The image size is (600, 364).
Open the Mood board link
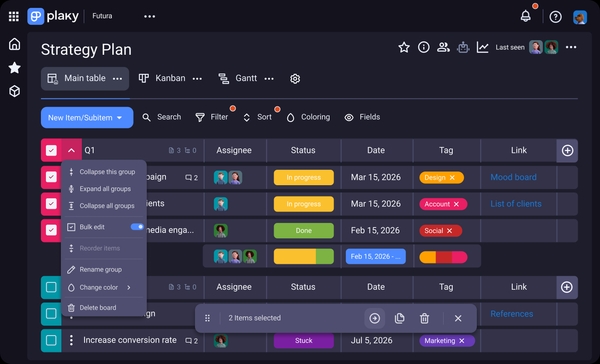514,177
